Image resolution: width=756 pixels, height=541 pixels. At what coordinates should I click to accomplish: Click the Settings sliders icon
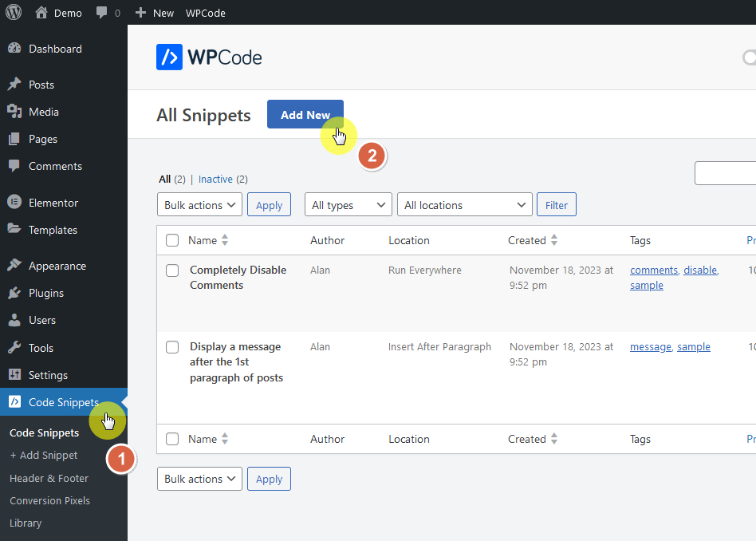14,374
